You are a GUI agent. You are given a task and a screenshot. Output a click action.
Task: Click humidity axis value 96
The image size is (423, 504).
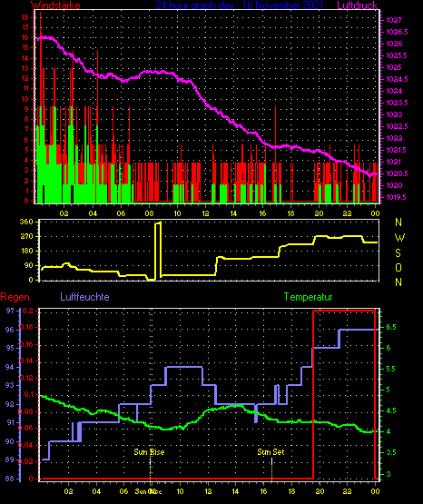coord(10,330)
